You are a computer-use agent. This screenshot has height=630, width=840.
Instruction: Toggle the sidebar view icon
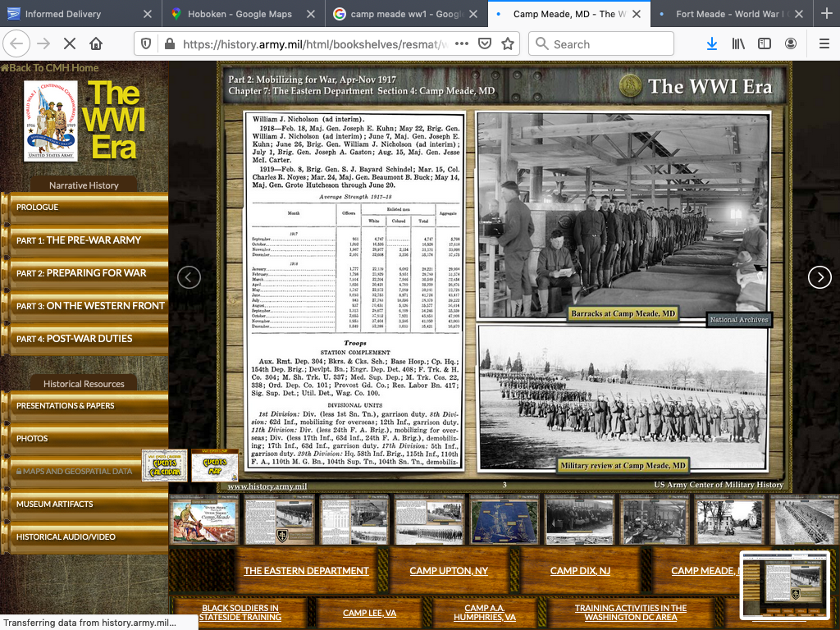click(x=765, y=43)
